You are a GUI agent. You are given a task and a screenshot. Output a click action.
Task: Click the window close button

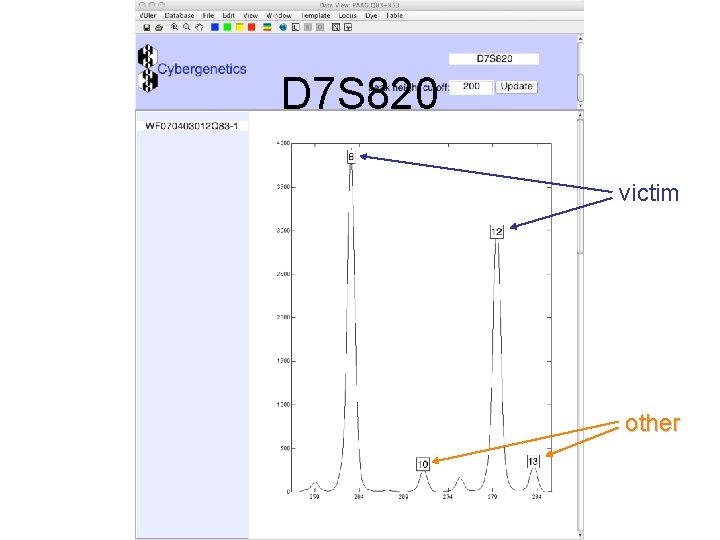(142, 5)
